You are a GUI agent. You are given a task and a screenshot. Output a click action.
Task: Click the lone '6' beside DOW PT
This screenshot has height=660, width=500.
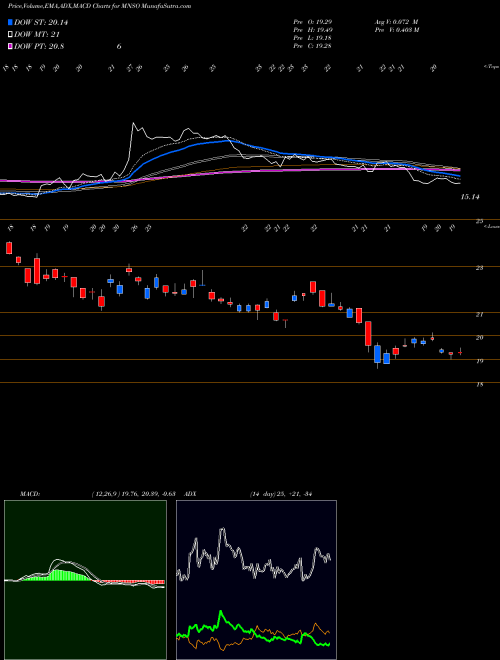click(119, 46)
